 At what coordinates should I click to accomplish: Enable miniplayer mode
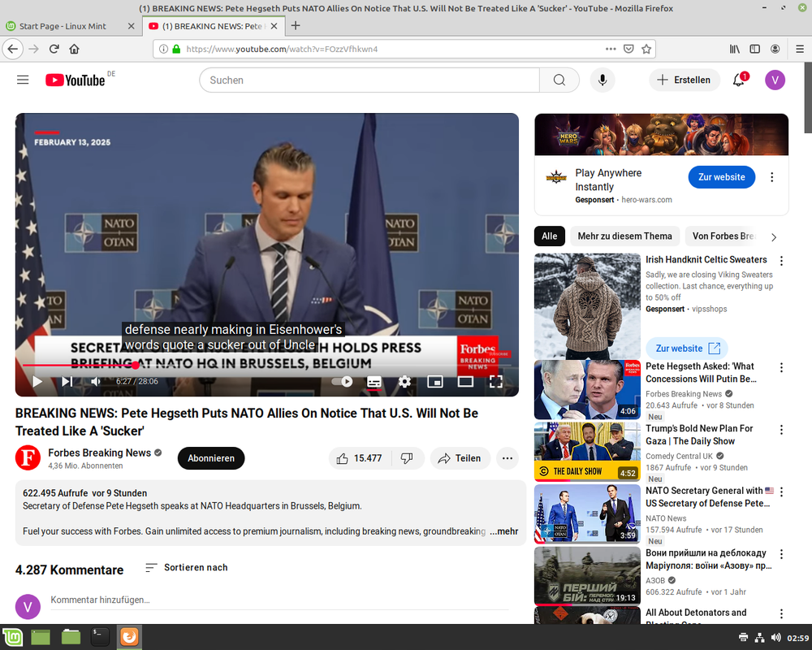[x=435, y=382]
